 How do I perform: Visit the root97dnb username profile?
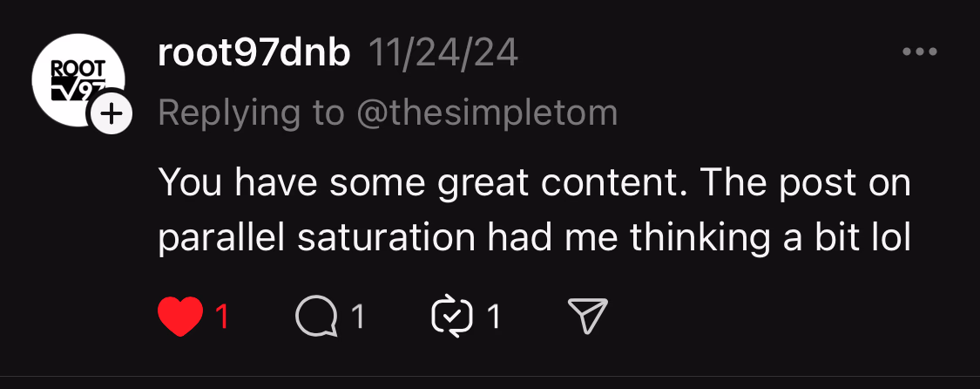coord(253,54)
